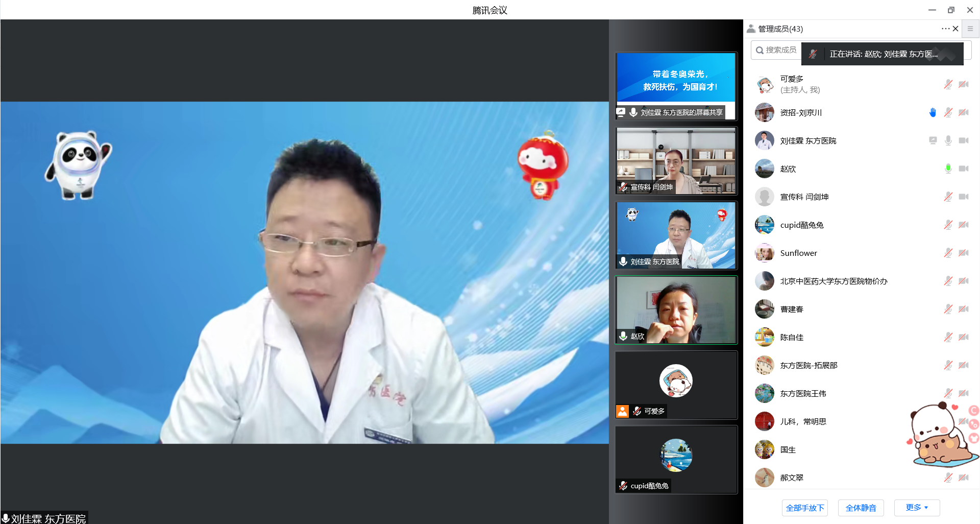Unmute Sunflower's microphone in member list
This screenshot has height=524, width=980.
coord(948,253)
